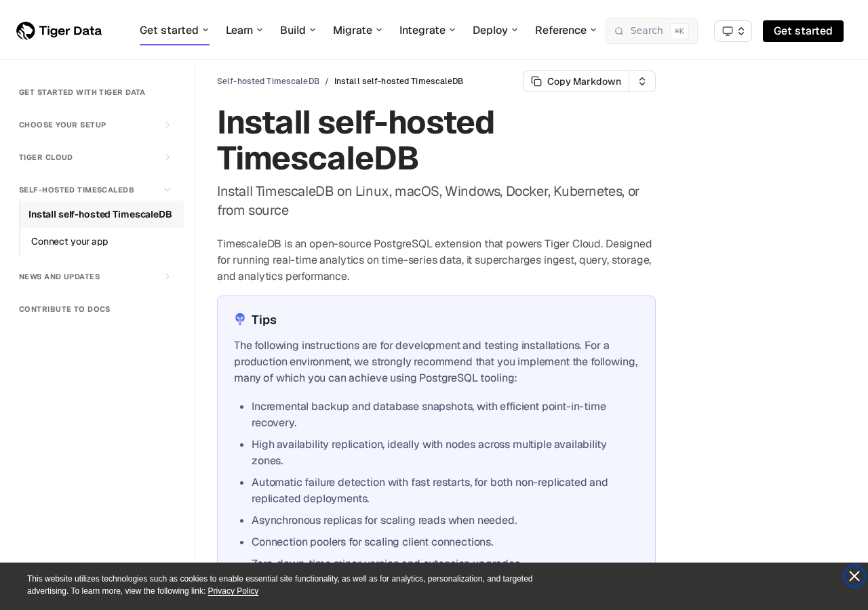This screenshot has height=610, width=868.
Task: Collapse the Self-hosted TimescaleDB sidebar section
Action: [x=96, y=190]
